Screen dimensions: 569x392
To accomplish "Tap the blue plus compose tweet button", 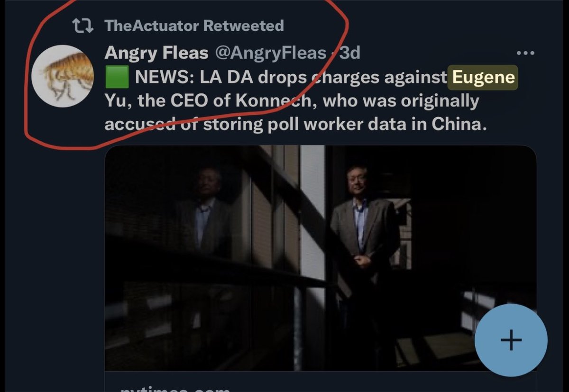I will 511,340.
